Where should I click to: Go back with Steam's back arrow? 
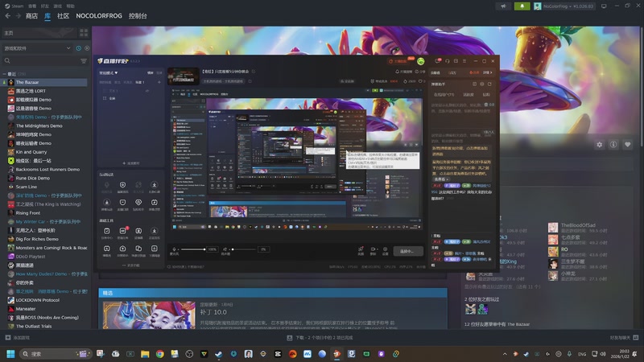(x=8, y=15)
